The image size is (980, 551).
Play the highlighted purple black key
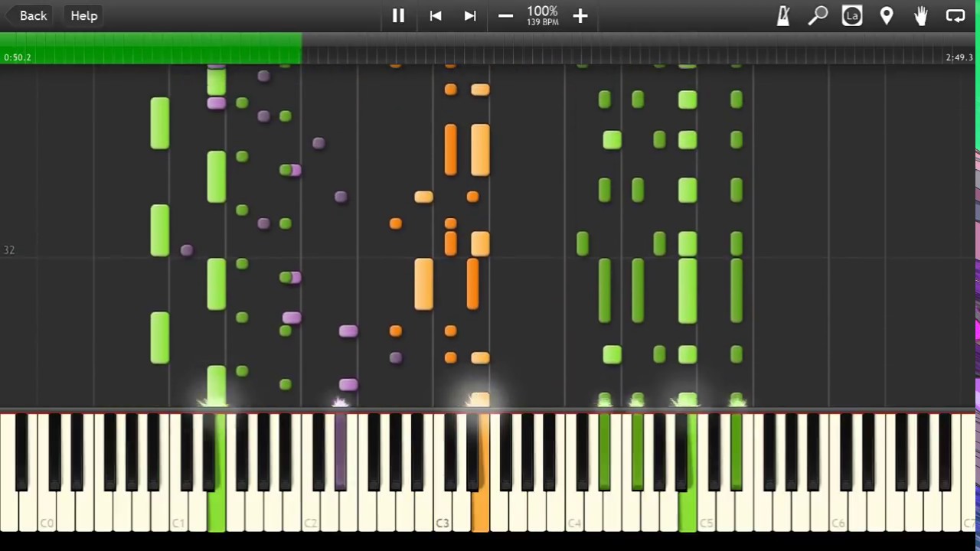(341, 452)
